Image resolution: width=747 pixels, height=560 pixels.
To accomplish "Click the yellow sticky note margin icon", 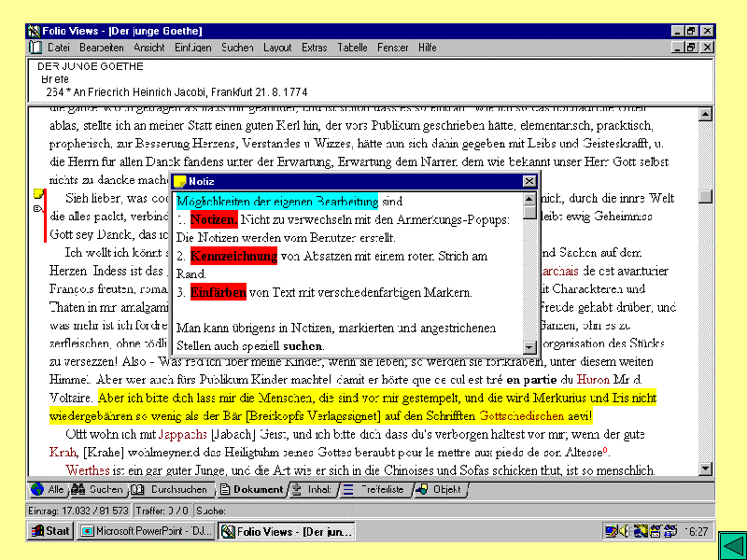I will coord(38,194).
